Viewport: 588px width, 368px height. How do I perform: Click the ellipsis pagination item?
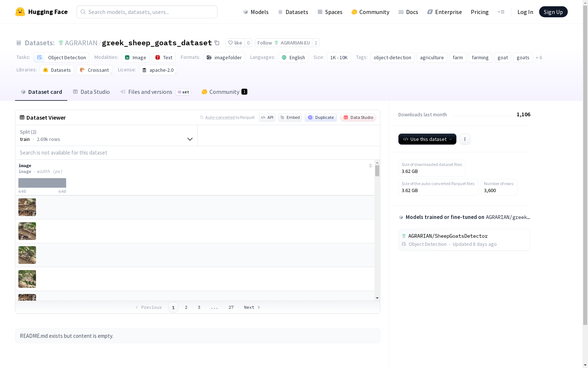(x=215, y=307)
